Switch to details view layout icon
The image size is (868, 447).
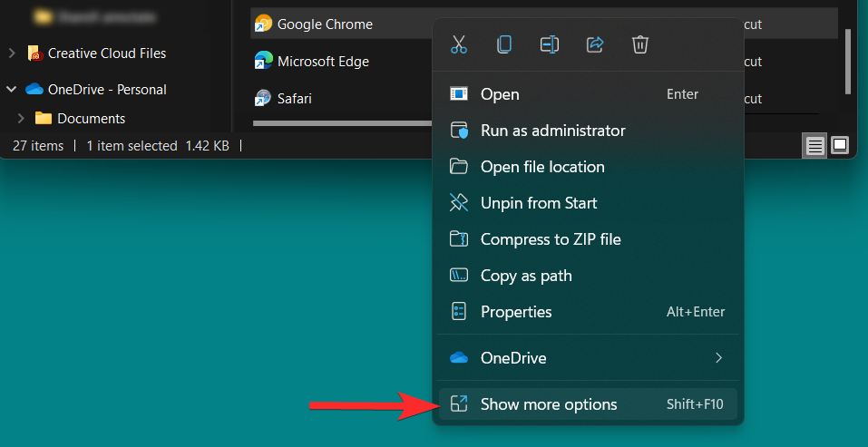[x=815, y=146]
